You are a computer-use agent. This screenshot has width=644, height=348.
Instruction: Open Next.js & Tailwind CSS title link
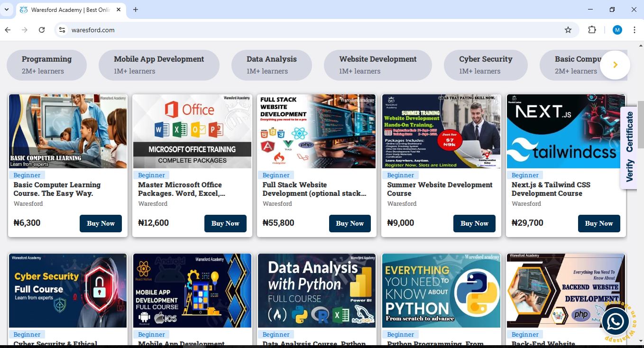click(x=551, y=189)
